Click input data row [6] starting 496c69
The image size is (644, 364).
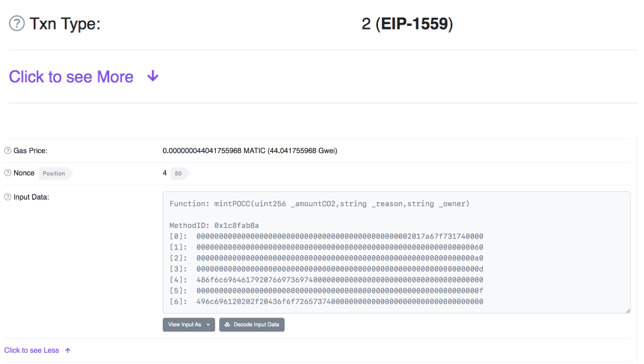(327, 302)
